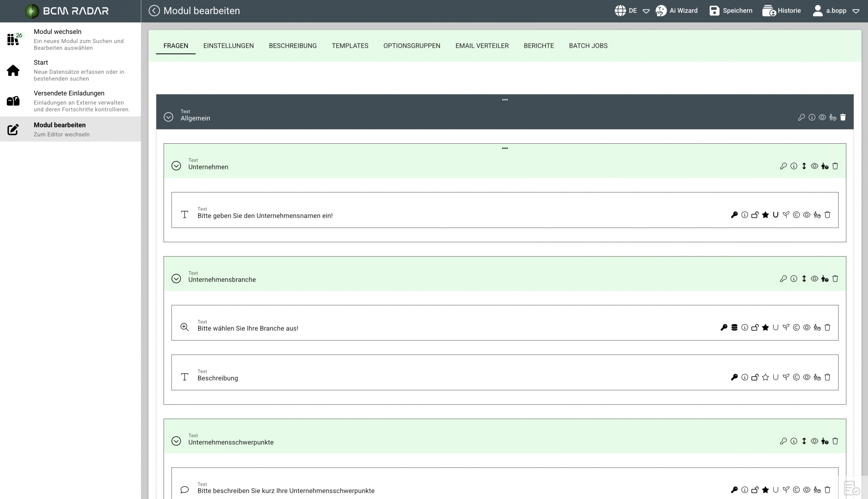Click the back arrow next to Modul bearbeiten
Image resolution: width=868 pixels, height=499 pixels.
154,11
